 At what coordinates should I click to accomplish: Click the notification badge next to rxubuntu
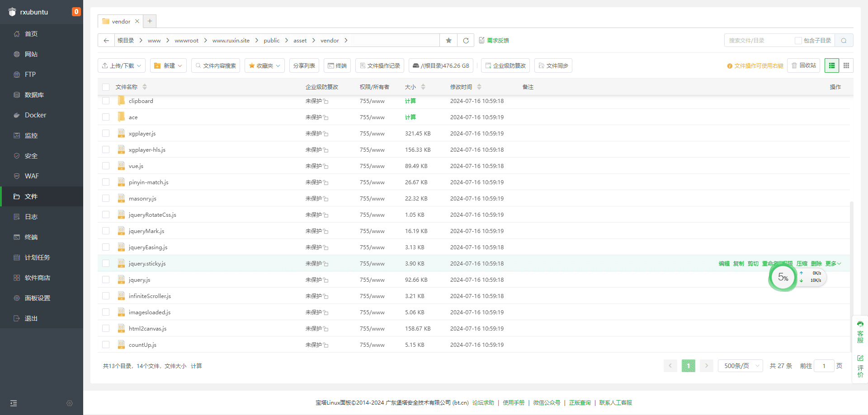(76, 12)
